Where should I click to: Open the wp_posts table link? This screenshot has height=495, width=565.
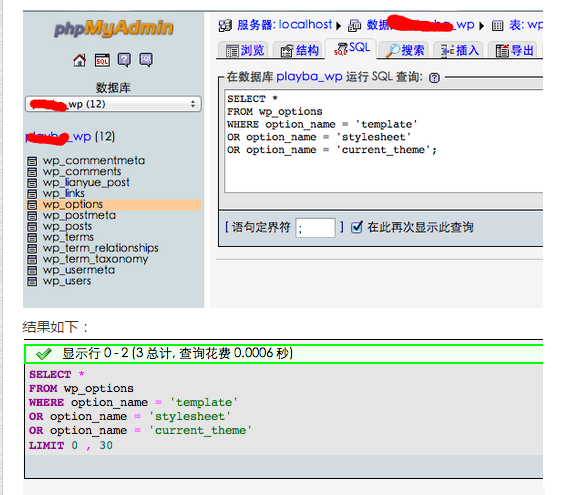[67, 227]
